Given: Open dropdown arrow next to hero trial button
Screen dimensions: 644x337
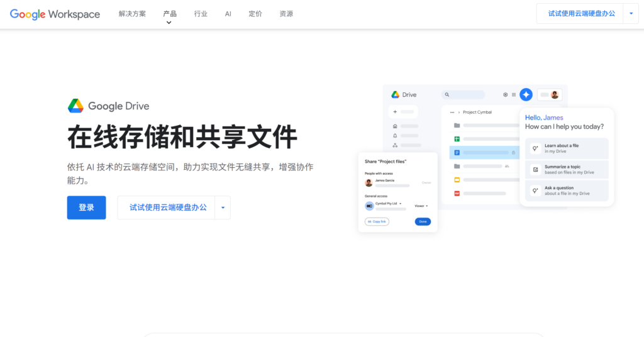Looking at the screenshot, I should click(223, 207).
